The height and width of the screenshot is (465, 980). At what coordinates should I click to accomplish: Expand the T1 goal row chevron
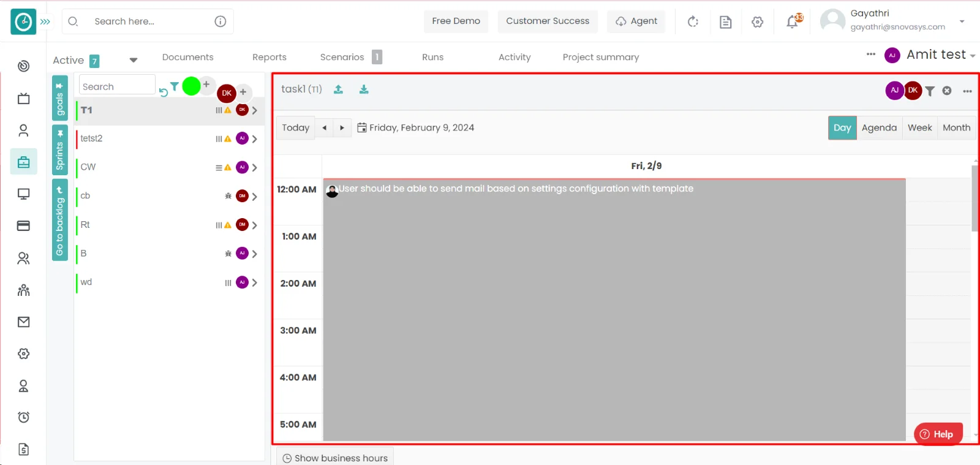254,110
